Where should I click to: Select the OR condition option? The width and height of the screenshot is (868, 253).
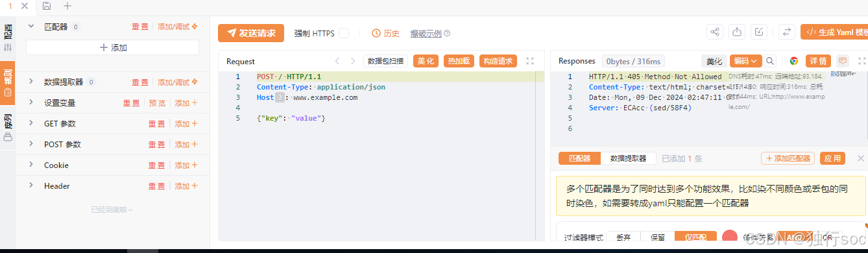pyautogui.click(x=827, y=238)
